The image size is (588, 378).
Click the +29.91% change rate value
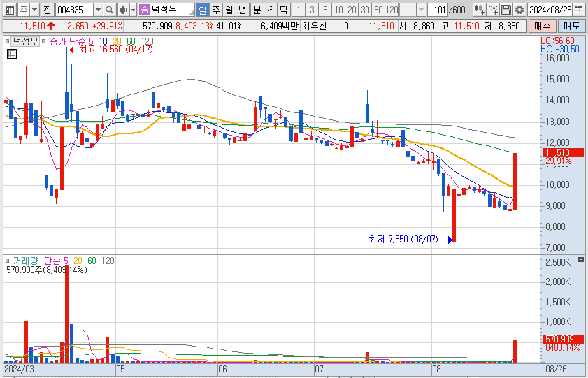click(108, 26)
